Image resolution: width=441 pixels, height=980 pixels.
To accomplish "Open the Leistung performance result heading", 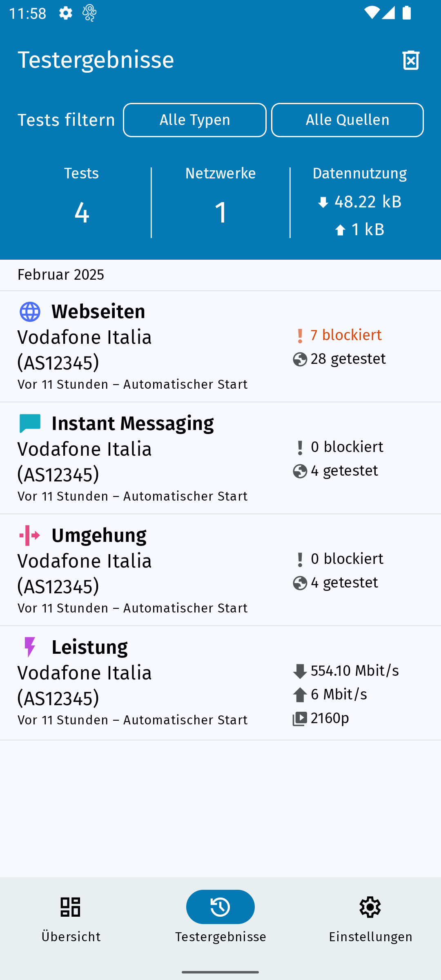I will click(89, 647).
